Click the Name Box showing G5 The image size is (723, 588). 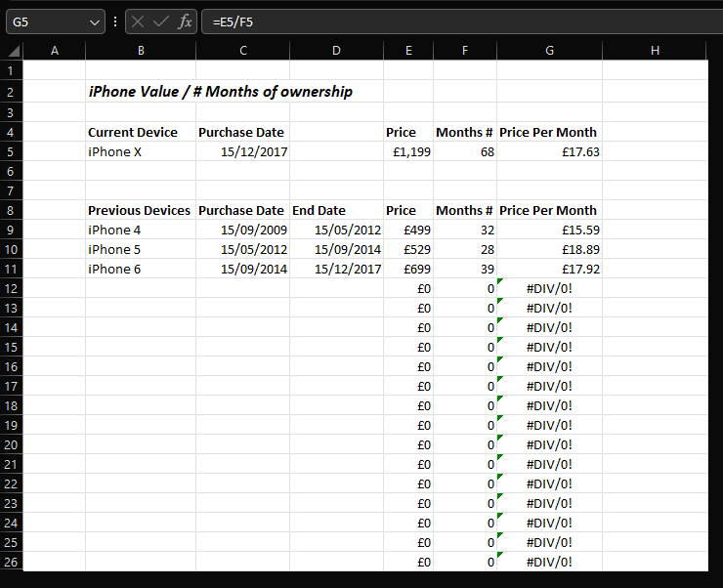click(x=56, y=21)
